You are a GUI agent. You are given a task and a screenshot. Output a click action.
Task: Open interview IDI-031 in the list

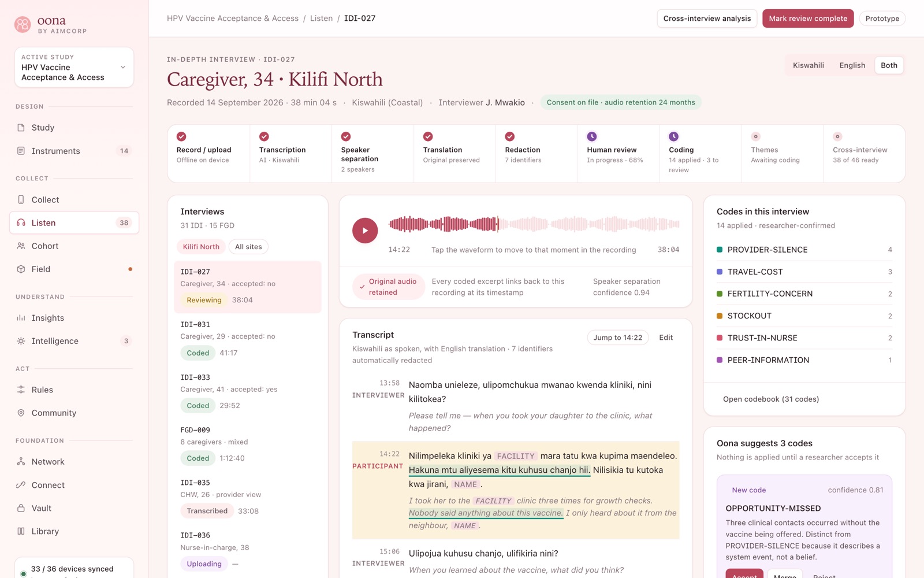point(247,339)
